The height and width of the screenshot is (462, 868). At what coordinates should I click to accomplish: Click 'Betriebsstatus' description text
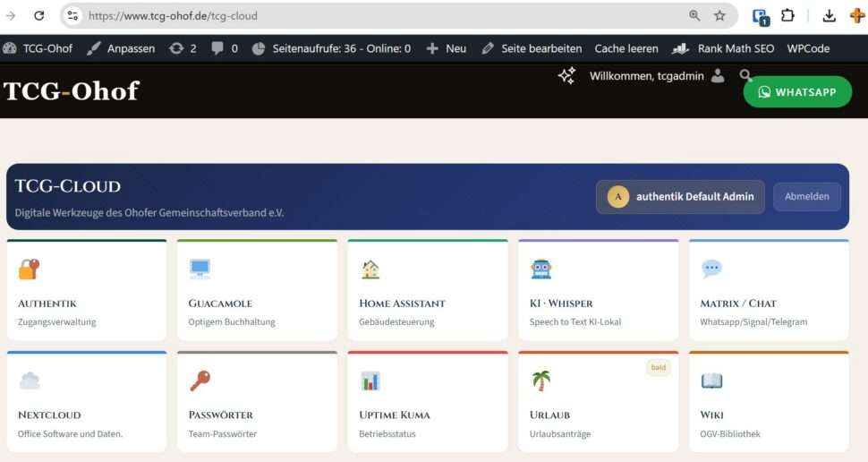click(x=387, y=433)
